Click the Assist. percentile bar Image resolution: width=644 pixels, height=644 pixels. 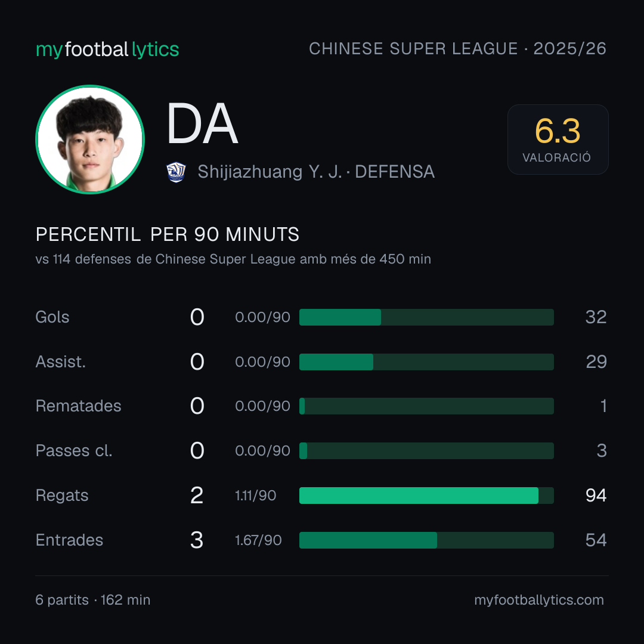pyautogui.click(x=426, y=362)
